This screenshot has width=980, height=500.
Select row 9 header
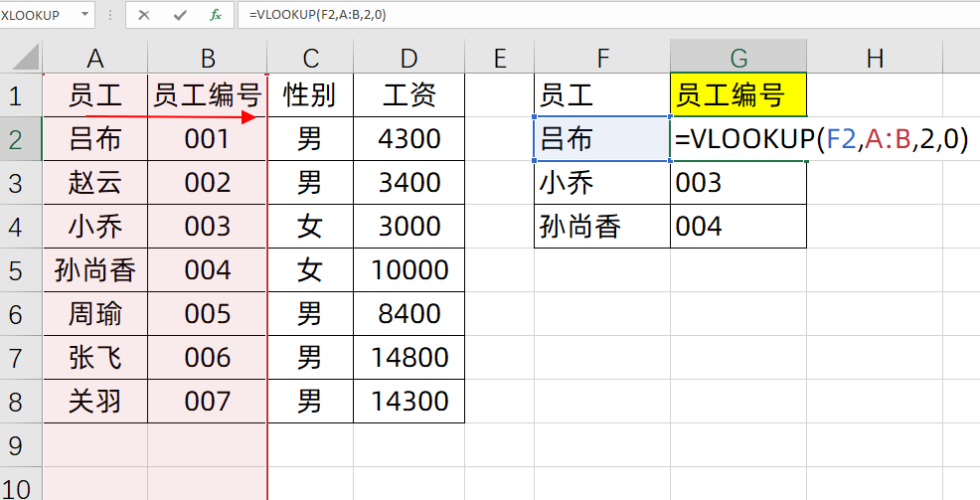tap(20, 445)
